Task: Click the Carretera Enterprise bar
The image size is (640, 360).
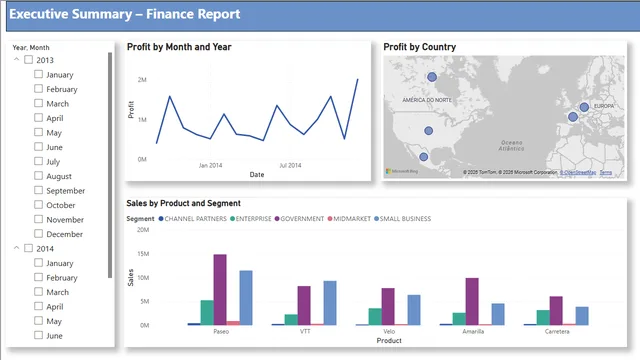Action: [543, 318]
